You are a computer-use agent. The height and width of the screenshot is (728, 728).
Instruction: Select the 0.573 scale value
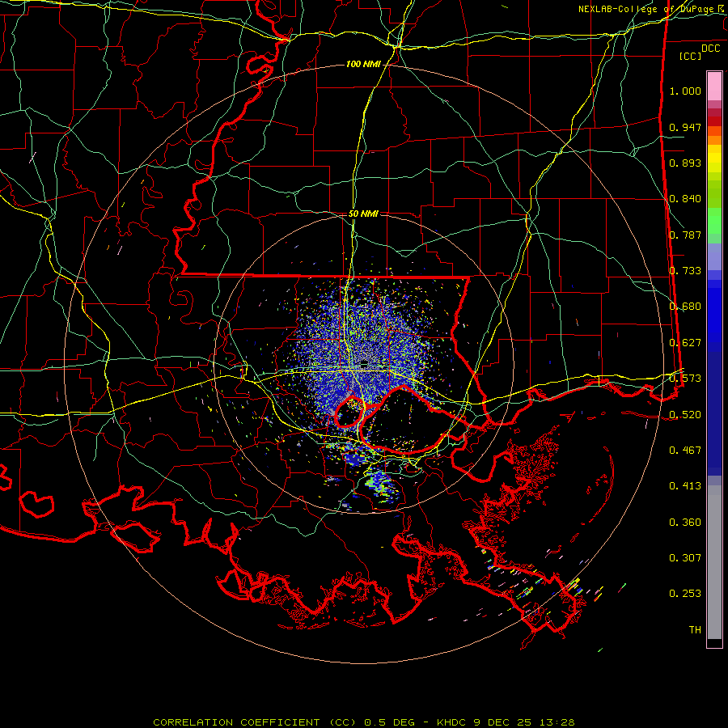[x=685, y=379]
